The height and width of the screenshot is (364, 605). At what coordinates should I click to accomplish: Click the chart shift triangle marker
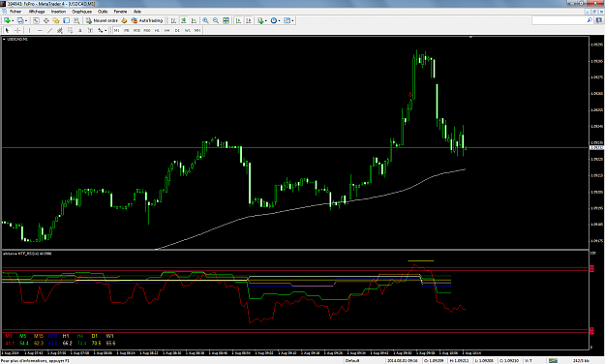pos(470,37)
